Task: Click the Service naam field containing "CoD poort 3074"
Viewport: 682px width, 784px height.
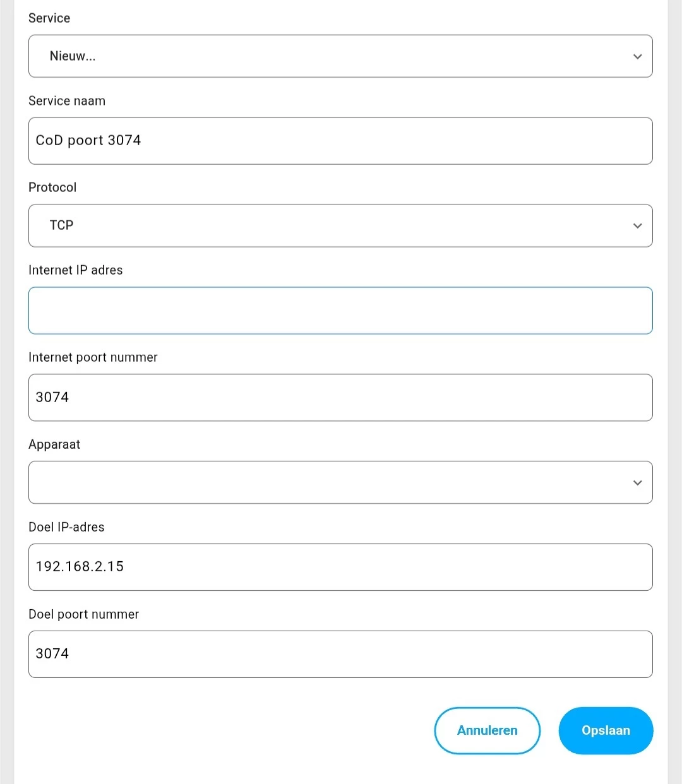Action: [x=340, y=141]
